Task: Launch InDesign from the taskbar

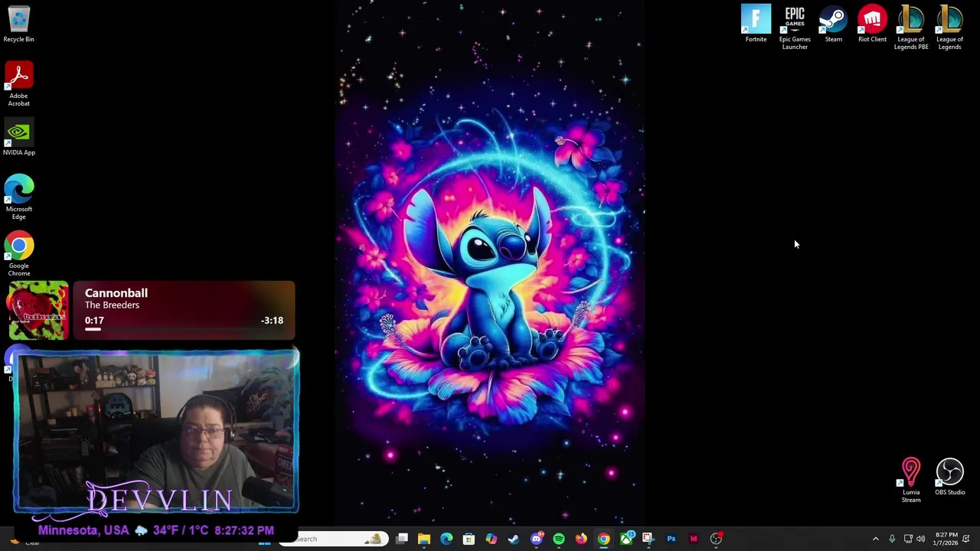Action: click(694, 539)
